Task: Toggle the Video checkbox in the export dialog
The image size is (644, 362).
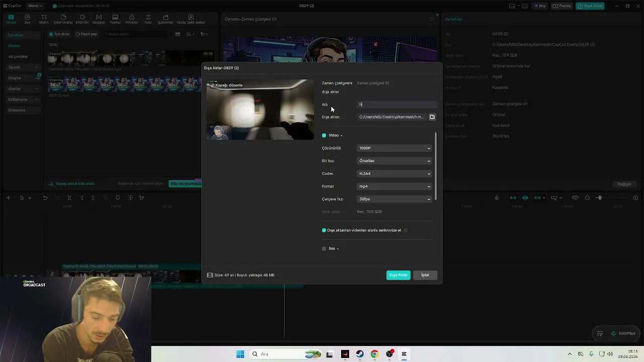Action: pyautogui.click(x=324, y=135)
